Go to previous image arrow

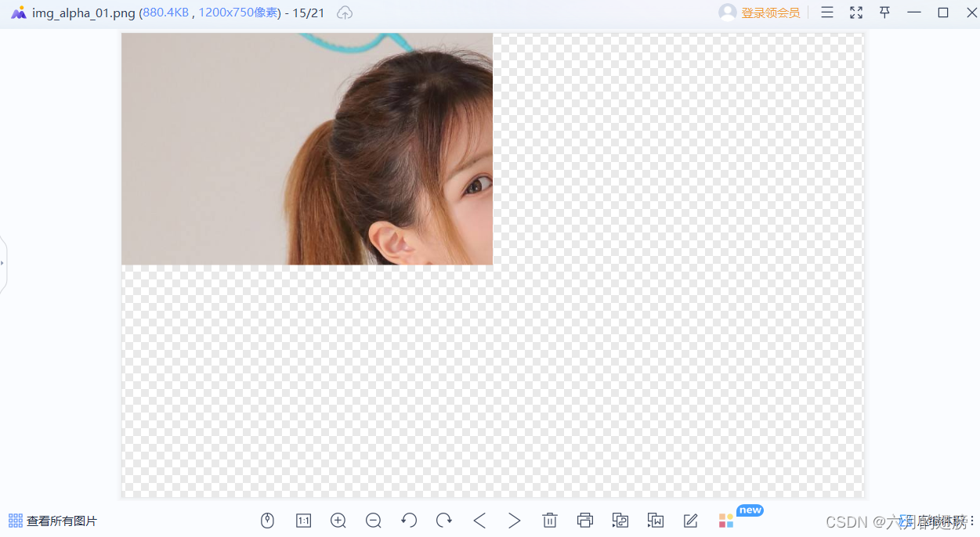click(x=479, y=521)
